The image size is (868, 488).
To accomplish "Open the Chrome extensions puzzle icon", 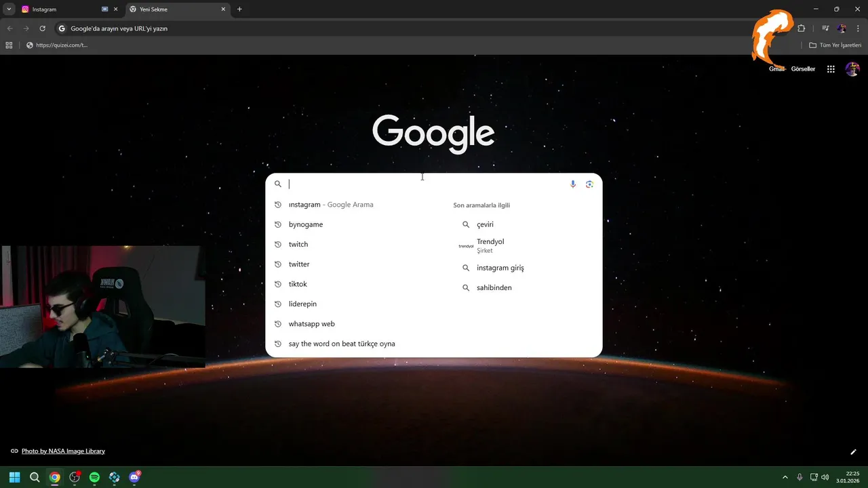I will click(801, 28).
